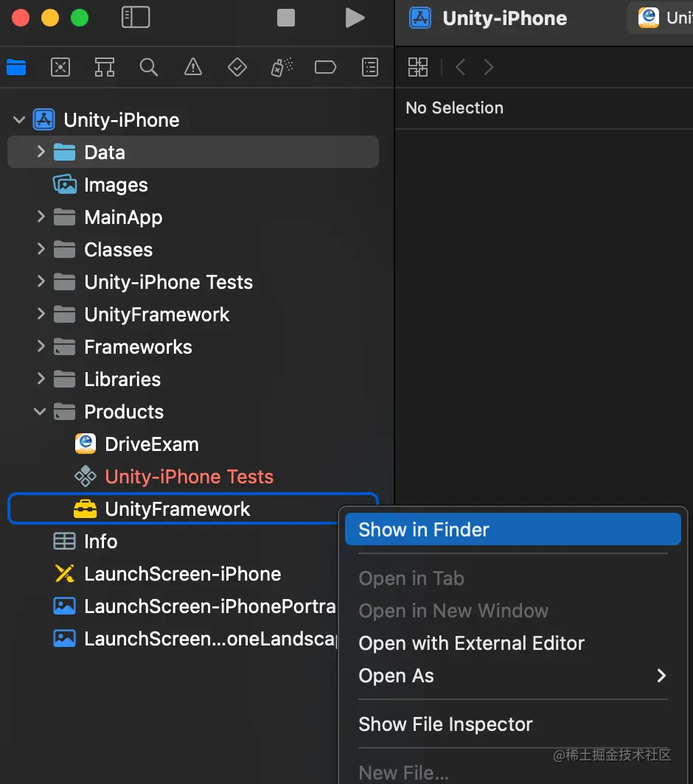Click the Unity-iPhone project icon in the navigator
This screenshot has width=693, height=784.
point(44,120)
